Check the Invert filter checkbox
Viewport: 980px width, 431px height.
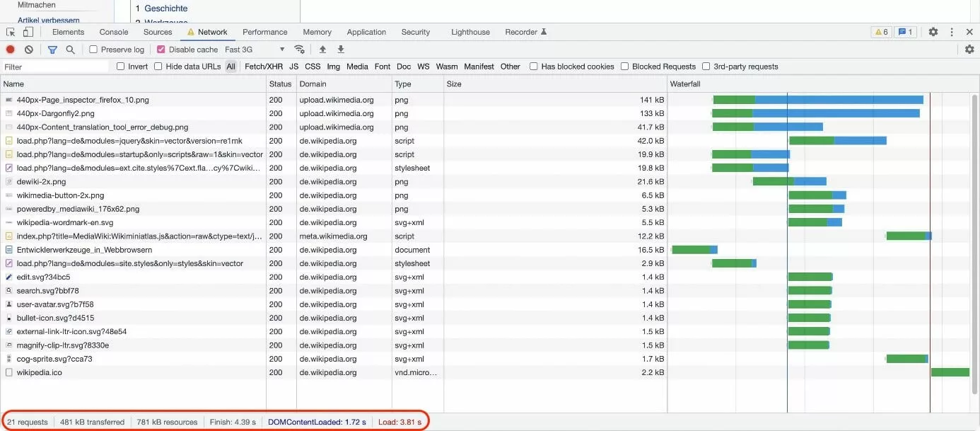point(121,67)
